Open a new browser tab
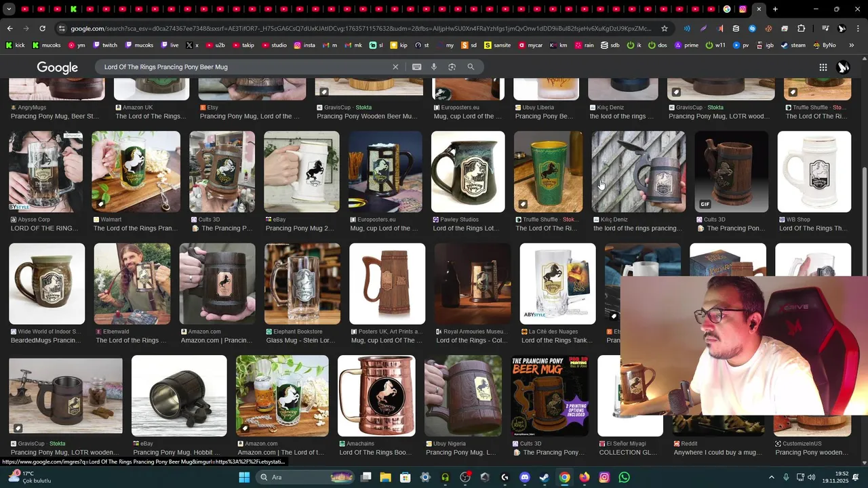 pyautogui.click(x=775, y=9)
